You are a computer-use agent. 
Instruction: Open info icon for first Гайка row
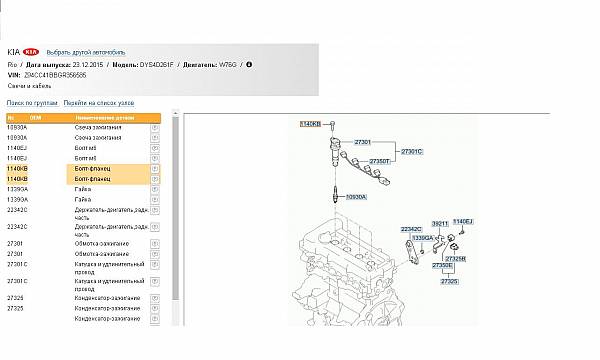tap(155, 190)
